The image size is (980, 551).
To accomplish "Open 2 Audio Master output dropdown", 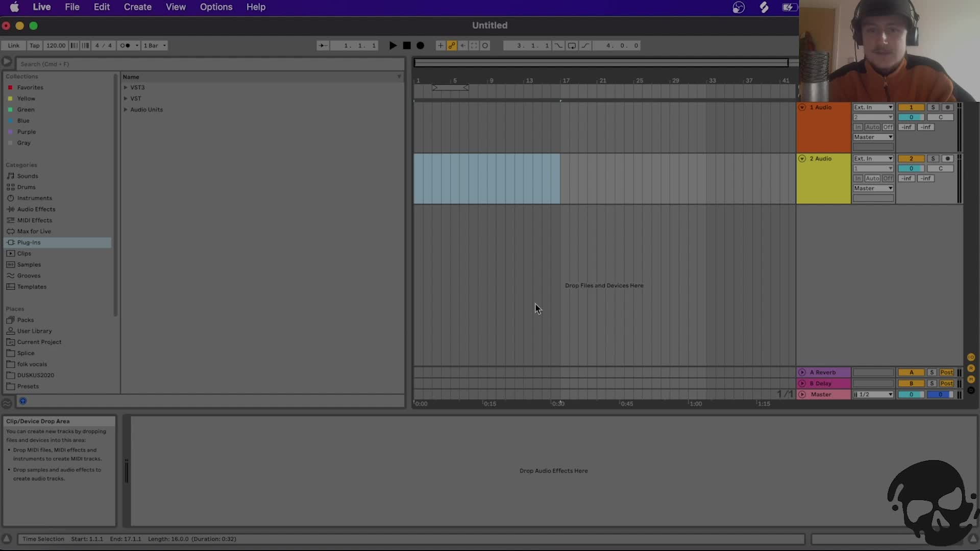I will (873, 188).
